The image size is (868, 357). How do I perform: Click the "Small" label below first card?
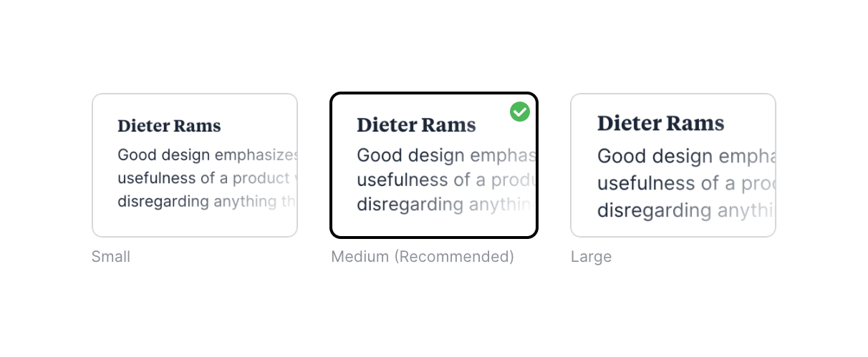click(x=111, y=257)
